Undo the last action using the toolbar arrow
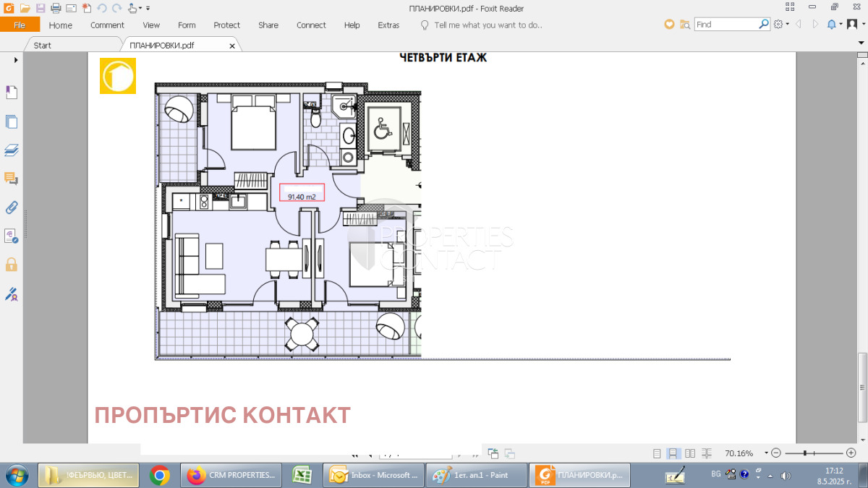The width and height of the screenshot is (868, 488). pos(101,7)
